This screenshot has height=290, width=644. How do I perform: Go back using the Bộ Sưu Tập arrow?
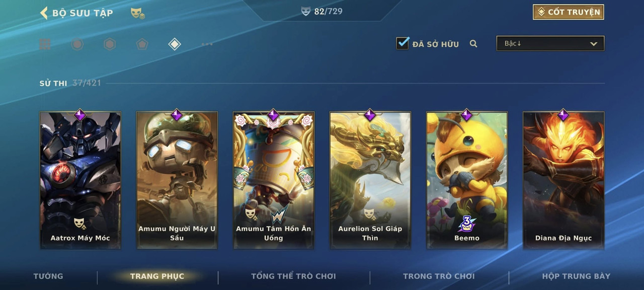point(44,13)
